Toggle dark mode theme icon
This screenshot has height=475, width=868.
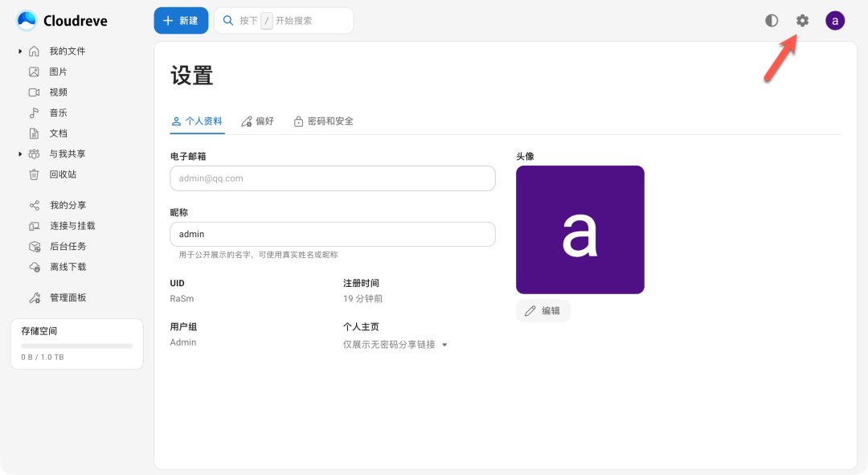772,21
